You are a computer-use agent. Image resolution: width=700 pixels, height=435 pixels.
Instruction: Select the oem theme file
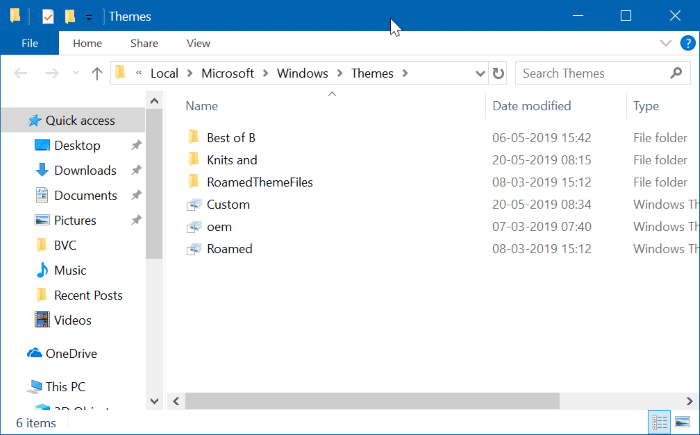219,227
